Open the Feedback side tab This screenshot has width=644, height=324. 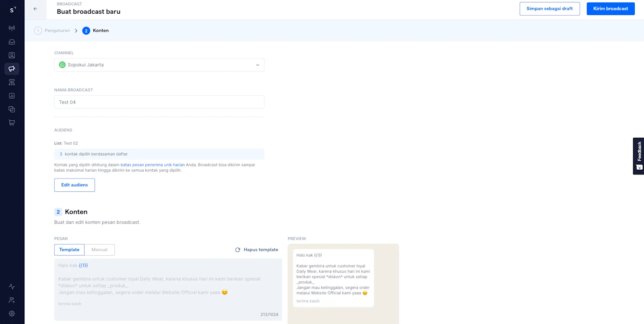[x=639, y=156]
